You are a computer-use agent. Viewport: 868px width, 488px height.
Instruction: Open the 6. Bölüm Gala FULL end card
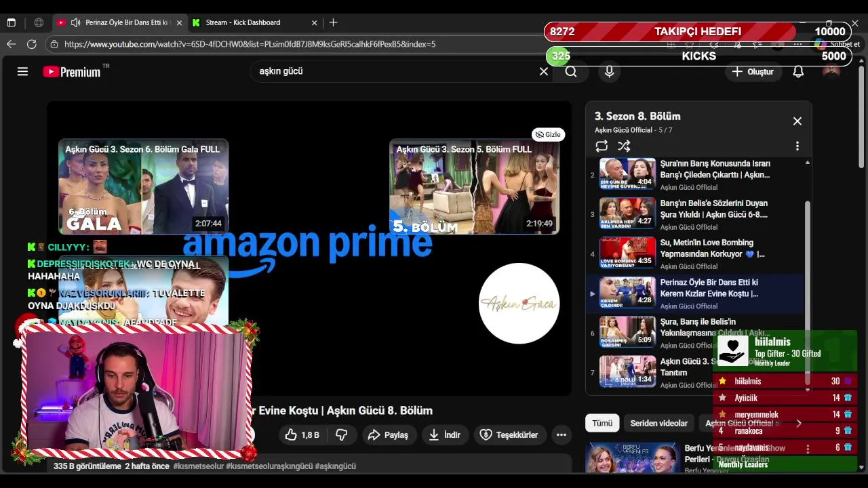[x=143, y=186]
